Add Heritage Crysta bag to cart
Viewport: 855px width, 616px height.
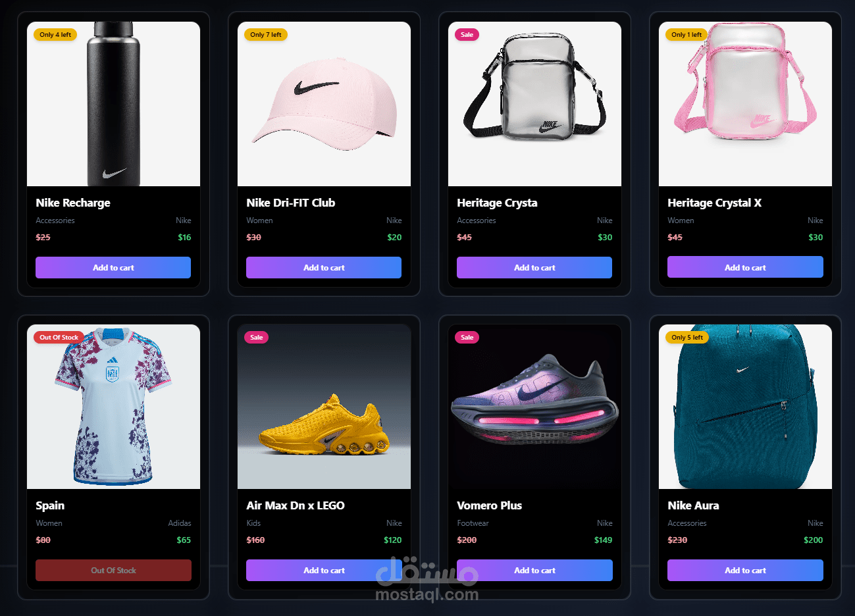[x=534, y=267]
